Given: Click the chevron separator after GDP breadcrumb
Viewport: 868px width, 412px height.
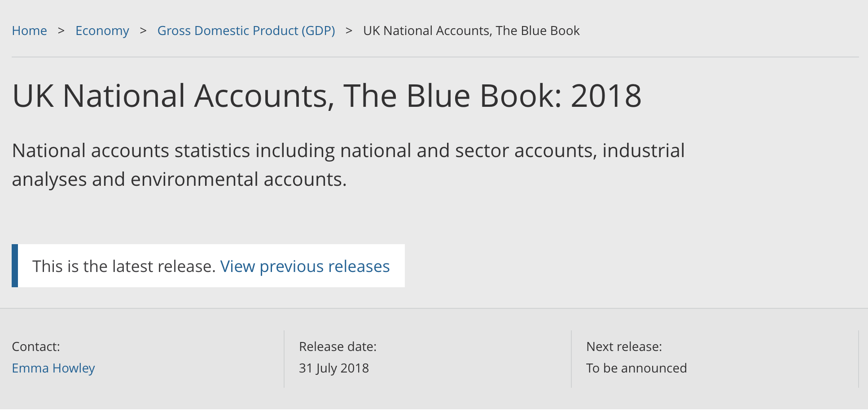Looking at the screenshot, I should tap(349, 31).
